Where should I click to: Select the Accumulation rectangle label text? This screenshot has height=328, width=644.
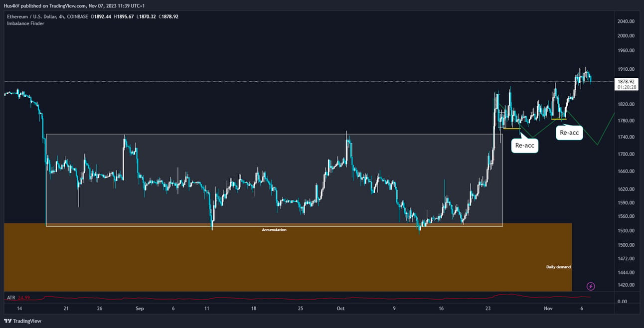pos(274,230)
